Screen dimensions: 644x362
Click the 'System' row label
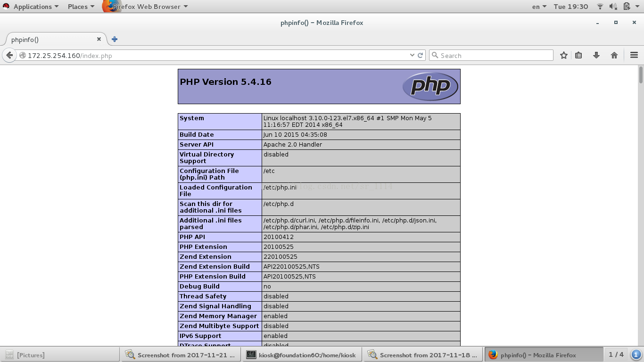(x=192, y=118)
